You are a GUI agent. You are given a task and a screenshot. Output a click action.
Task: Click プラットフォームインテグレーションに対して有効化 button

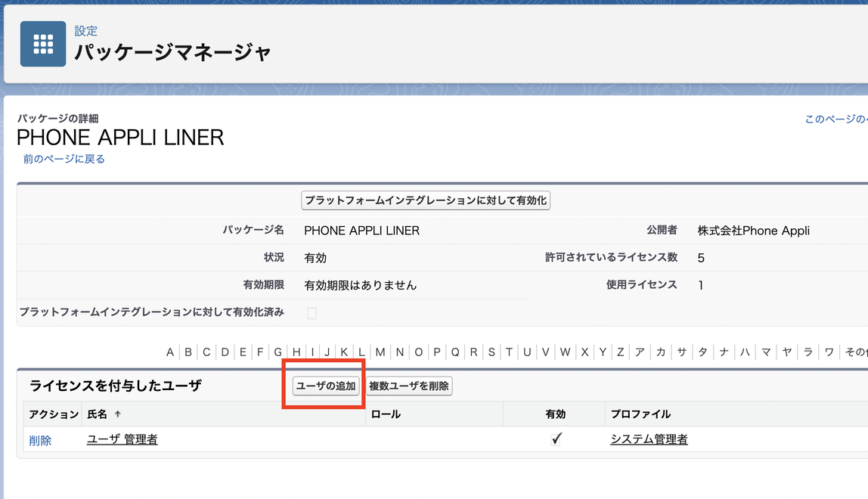coord(425,200)
